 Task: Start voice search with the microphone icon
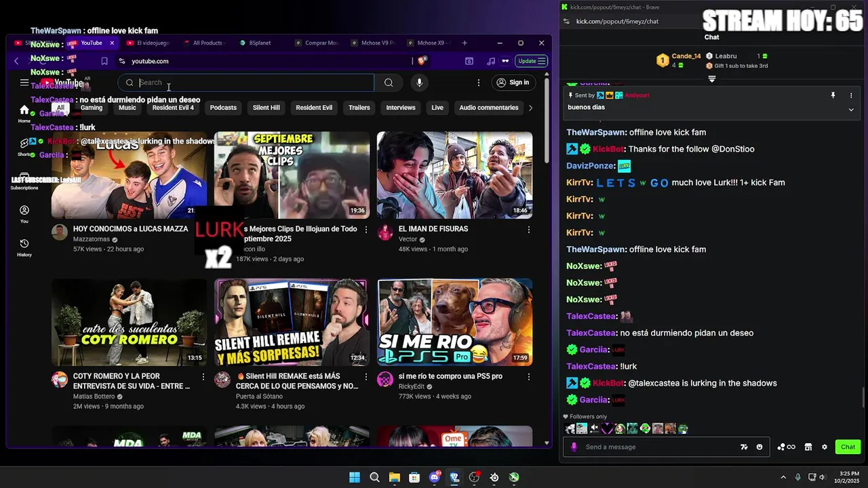(419, 83)
